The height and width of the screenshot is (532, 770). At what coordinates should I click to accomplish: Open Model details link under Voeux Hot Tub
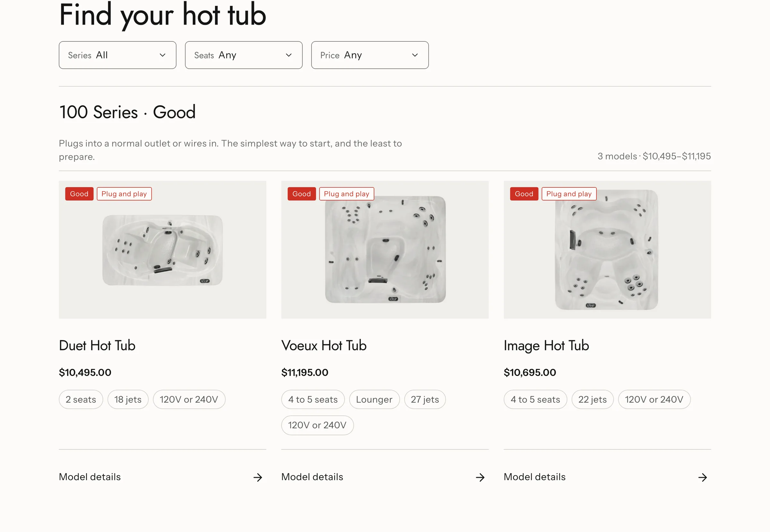coord(312,477)
